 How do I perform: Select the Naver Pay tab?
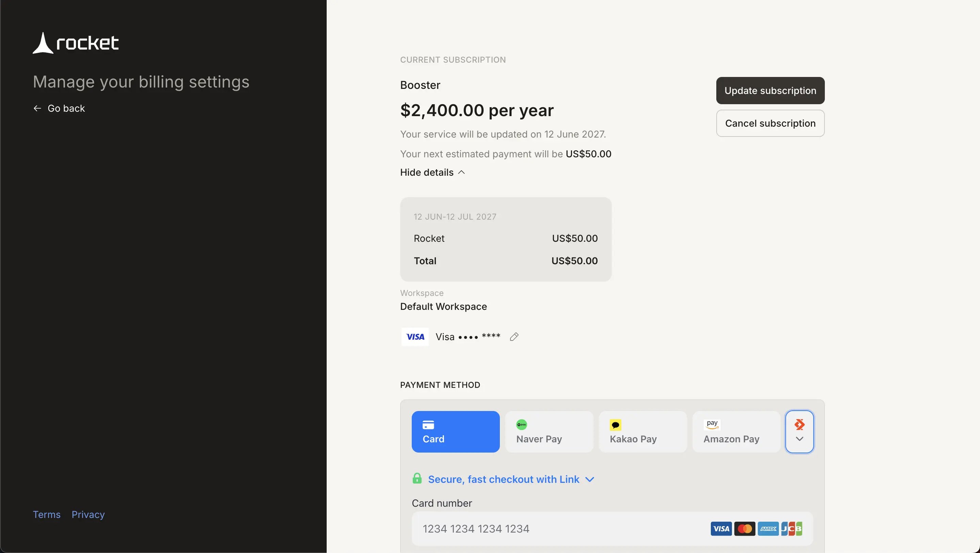pyautogui.click(x=549, y=431)
